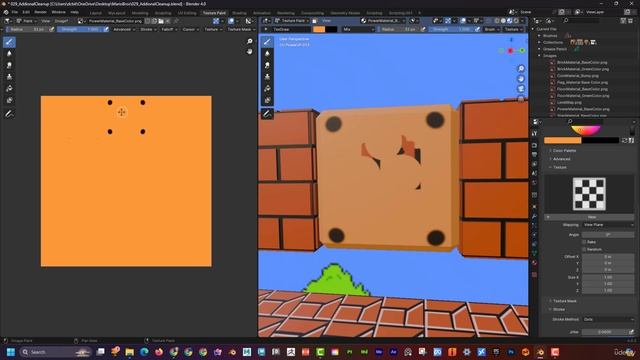Click the Windows Start button
640x360 pixels.
[x=11, y=352]
